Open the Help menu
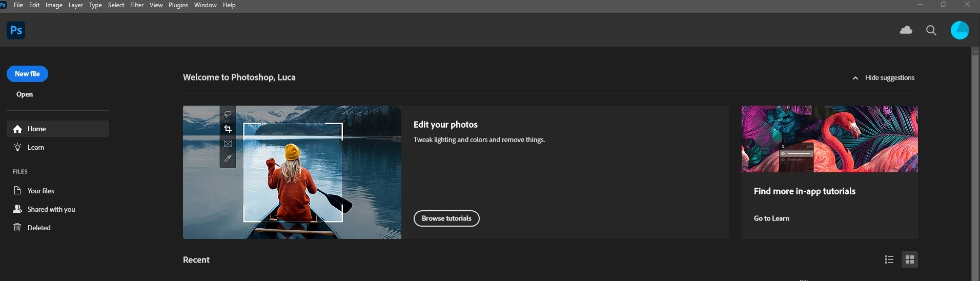 point(229,5)
